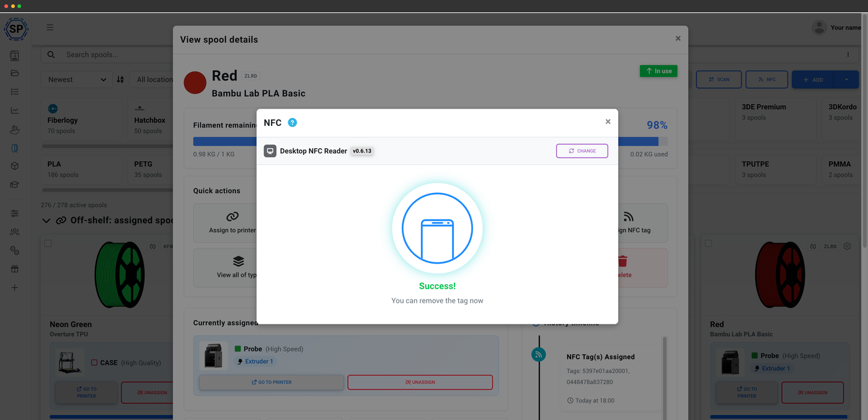868x420 pixels.
Task: Select the Hatchbox brand card
Action: pyautogui.click(x=151, y=119)
